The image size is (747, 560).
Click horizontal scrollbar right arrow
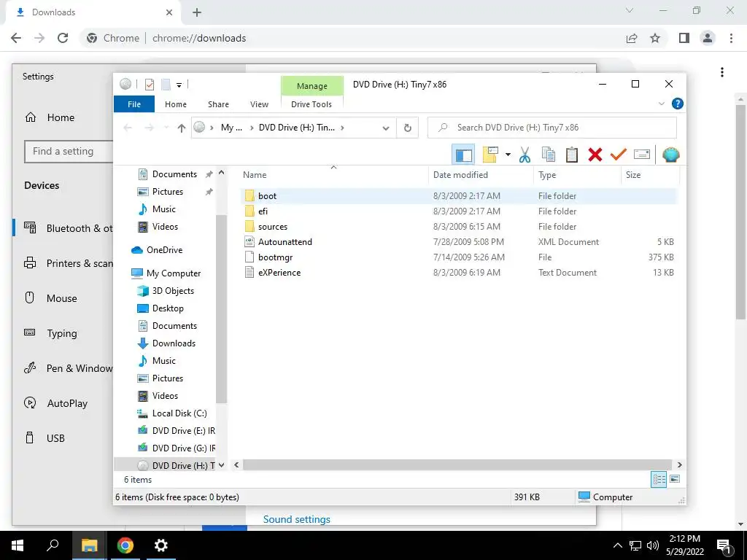click(x=679, y=464)
